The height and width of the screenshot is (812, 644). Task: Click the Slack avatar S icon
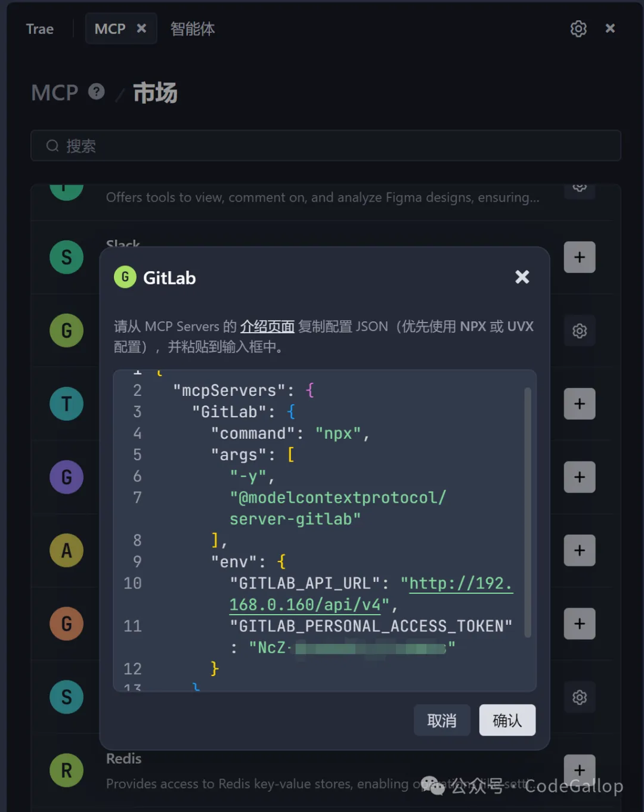[66, 257]
